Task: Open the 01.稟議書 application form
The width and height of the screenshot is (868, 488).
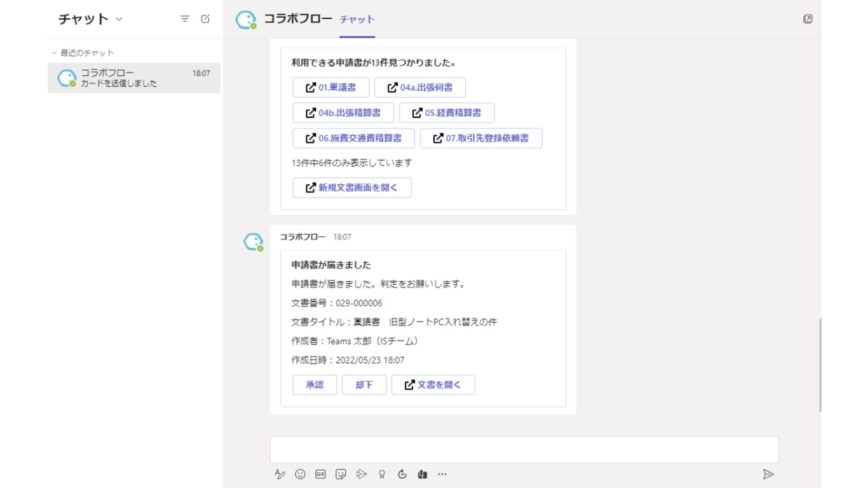Action: tap(331, 88)
